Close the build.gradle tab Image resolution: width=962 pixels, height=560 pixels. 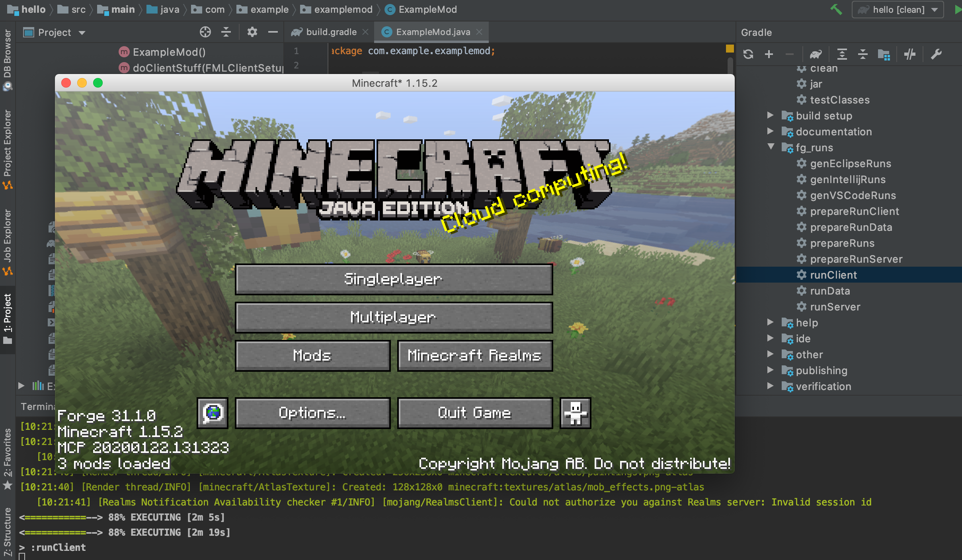point(365,32)
